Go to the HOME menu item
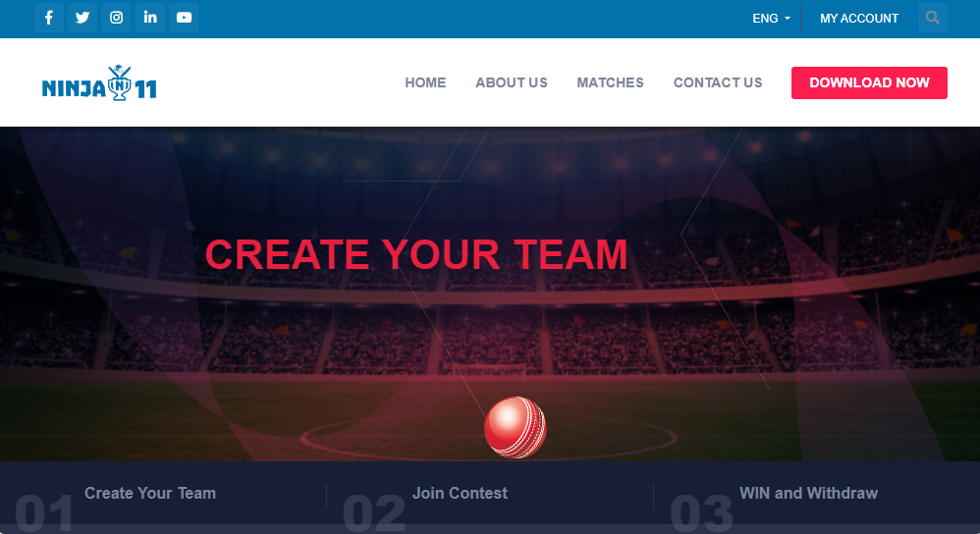Image resolution: width=980 pixels, height=534 pixels. tap(425, 82)
